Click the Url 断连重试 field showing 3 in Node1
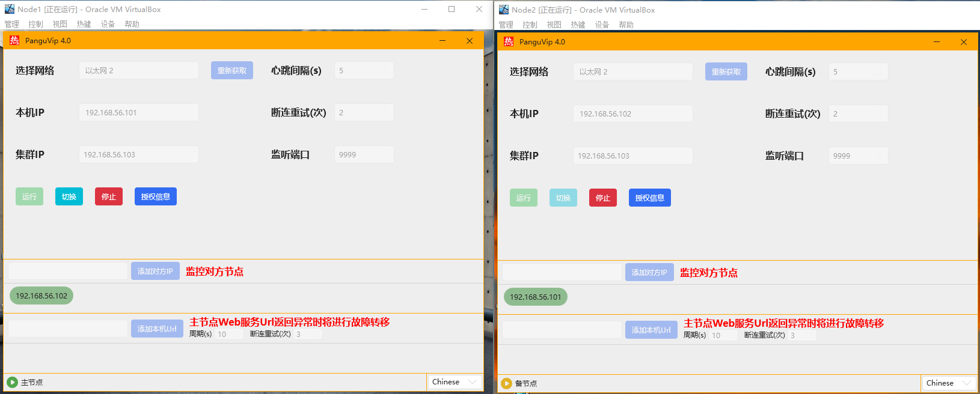The height and width of the screenshot is (394, 980). pos(308,334)
